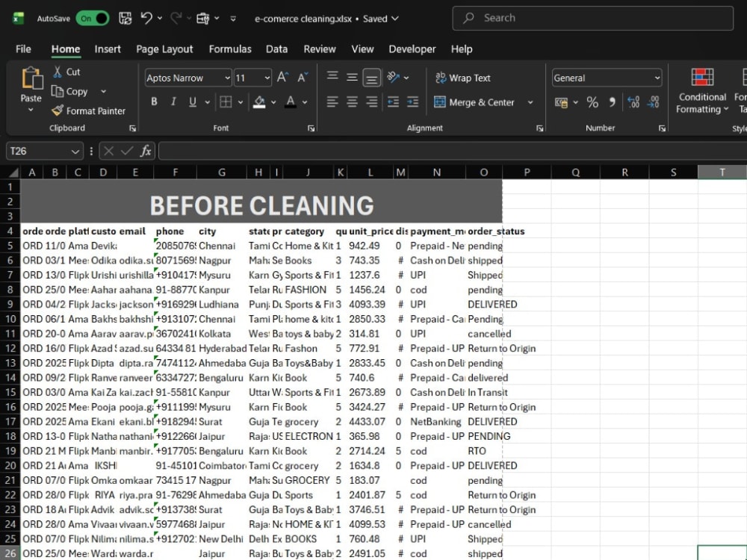
Task: Toggle Wrap Text
Action: 463,78
